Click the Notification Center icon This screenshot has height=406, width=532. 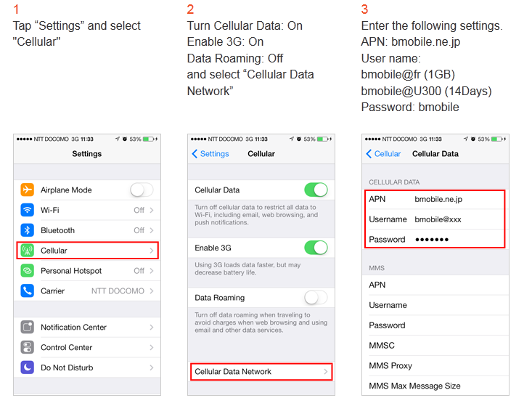pos(28,327)
